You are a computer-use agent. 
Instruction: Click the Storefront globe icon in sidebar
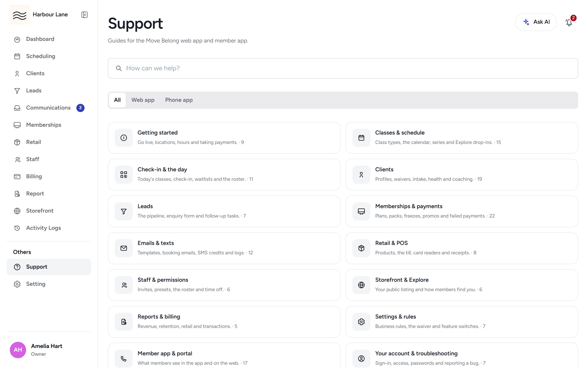click(17, 211)
